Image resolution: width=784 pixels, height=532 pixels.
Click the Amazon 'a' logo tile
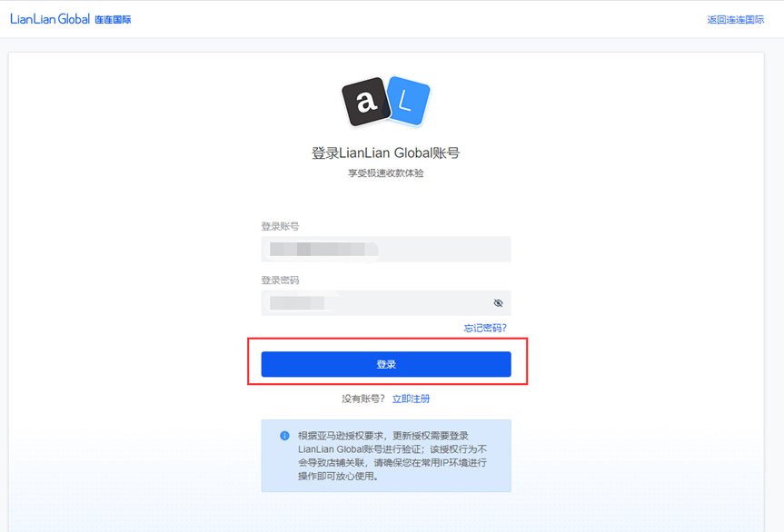point(366,102)
